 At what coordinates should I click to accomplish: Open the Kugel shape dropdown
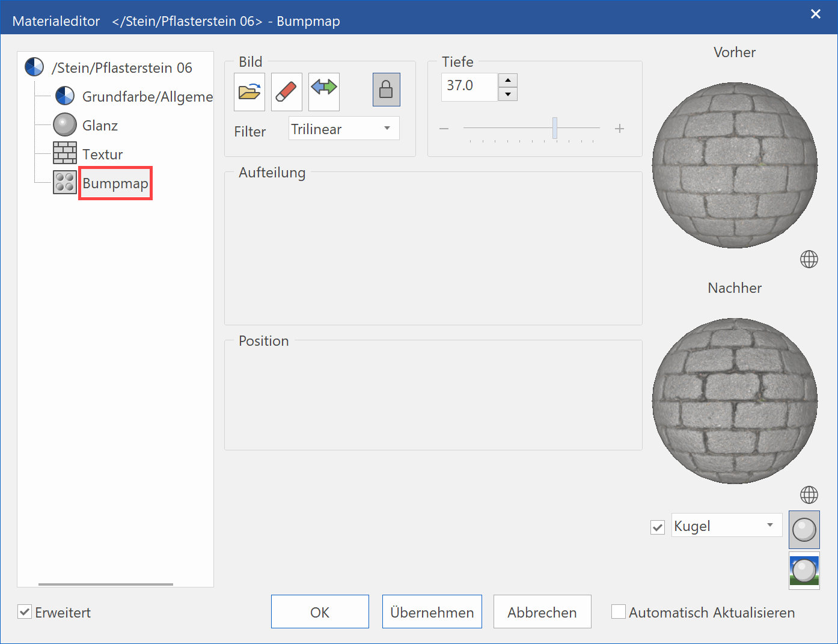[726, 525]
